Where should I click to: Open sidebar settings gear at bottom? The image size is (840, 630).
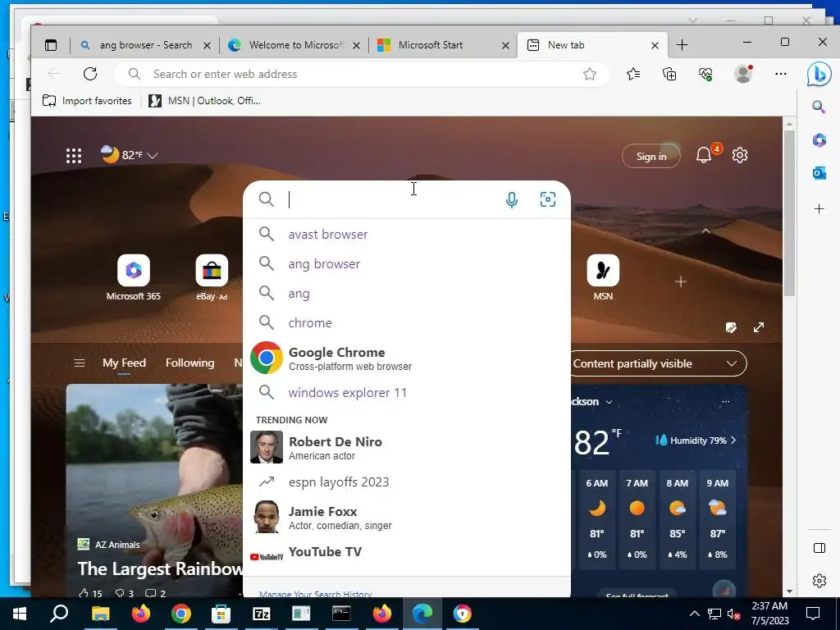click(819, 581)
